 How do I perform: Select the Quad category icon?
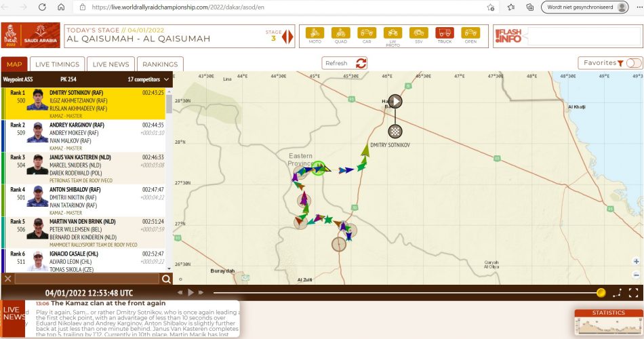pos(340,35)
